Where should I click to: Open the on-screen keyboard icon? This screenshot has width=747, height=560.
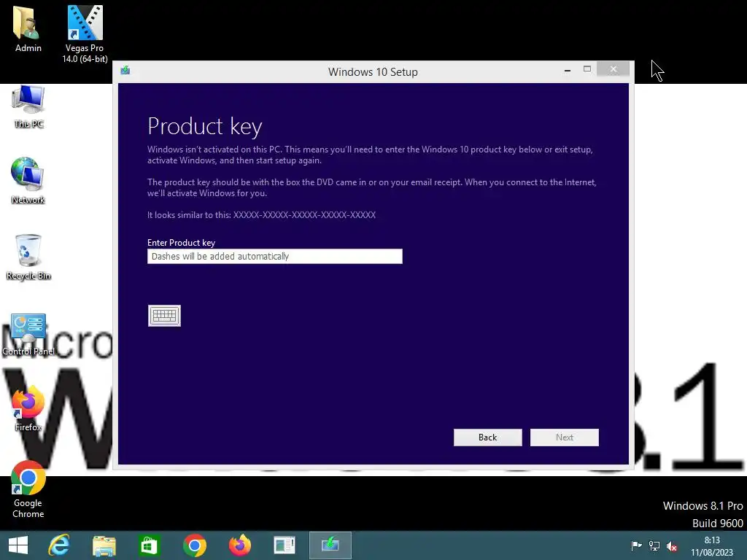click(x=164, y=316)
